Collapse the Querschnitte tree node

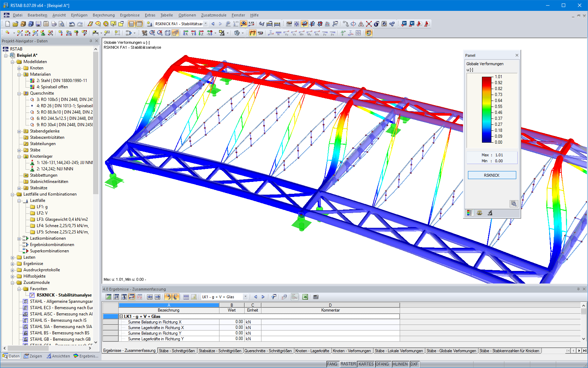tap(19, 93)
